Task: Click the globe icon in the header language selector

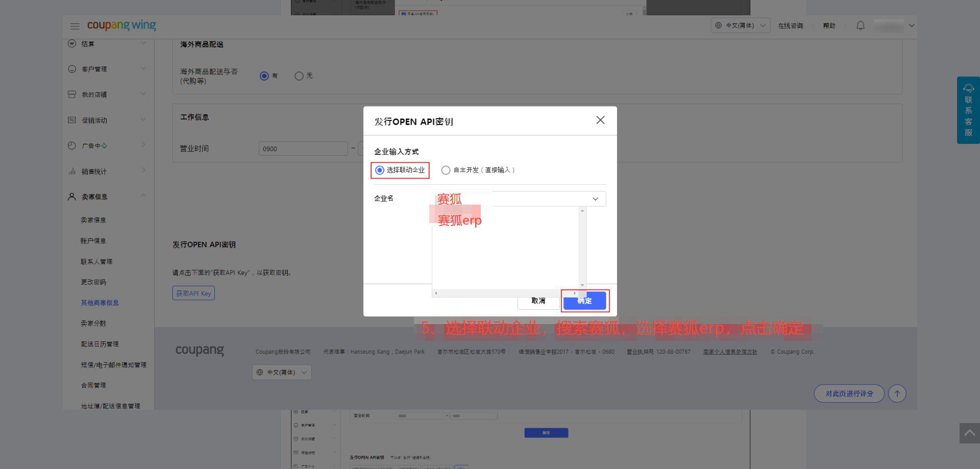Action: pyautogui.click(x=718, y=26)
